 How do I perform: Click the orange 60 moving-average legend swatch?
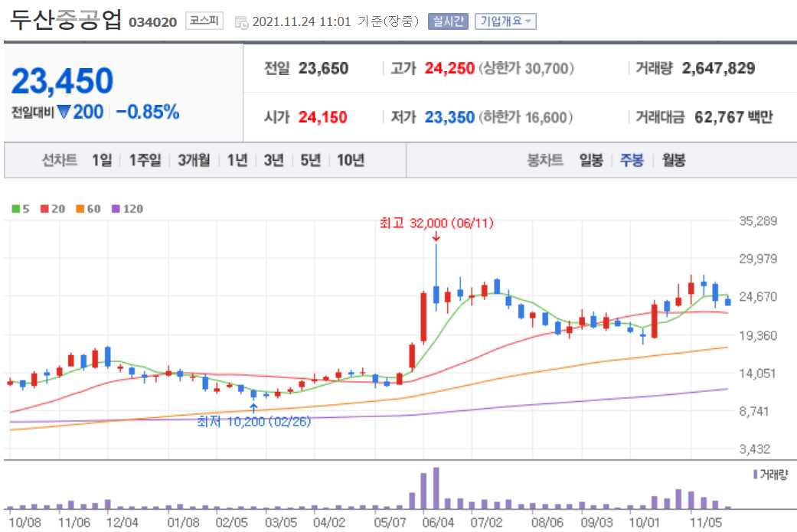pos(80,209)
